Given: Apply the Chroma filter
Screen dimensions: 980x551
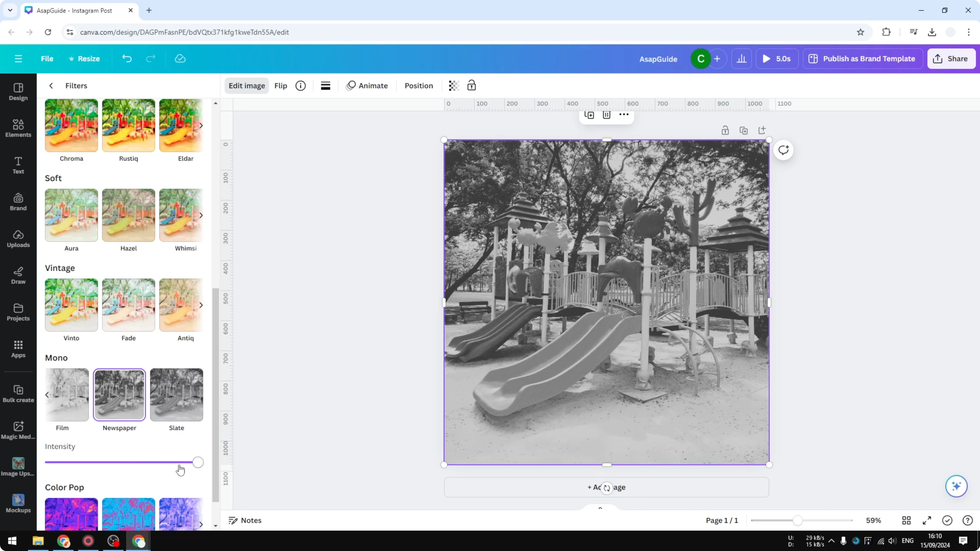Looking at the screenshot, I should [x=72, y=125].
